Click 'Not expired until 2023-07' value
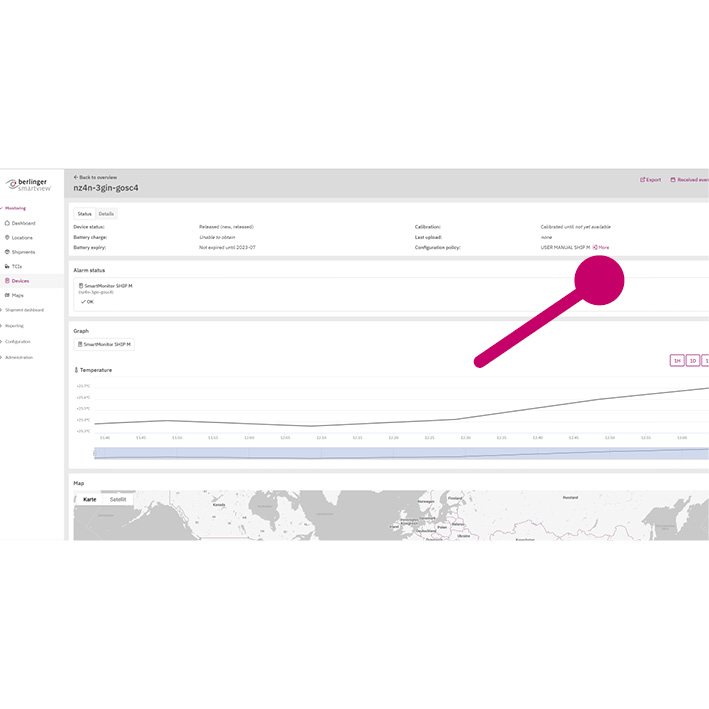The image size is (709, 709). [x=227, y=247]
